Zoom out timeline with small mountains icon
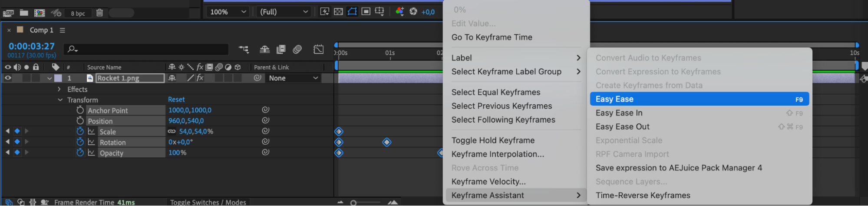Screen dimensions: 868x206 (x=340, y=203)
